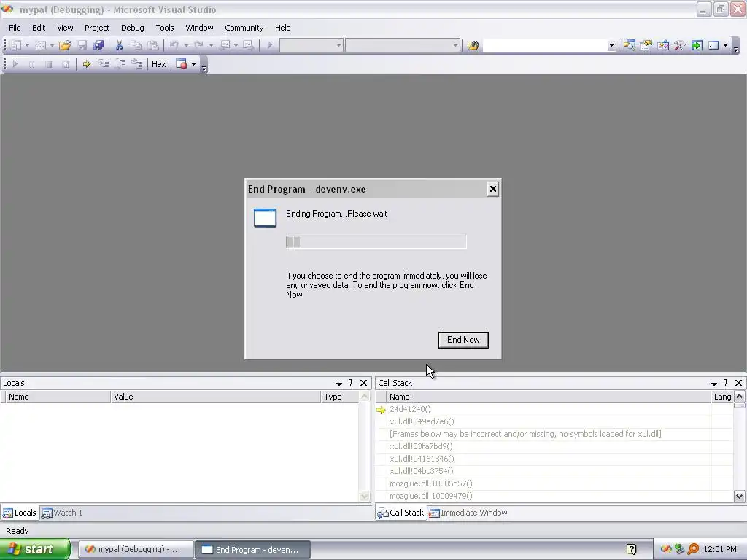747x560 pixels.
Task: Open the Tools menu
Action: coord(165,28)
